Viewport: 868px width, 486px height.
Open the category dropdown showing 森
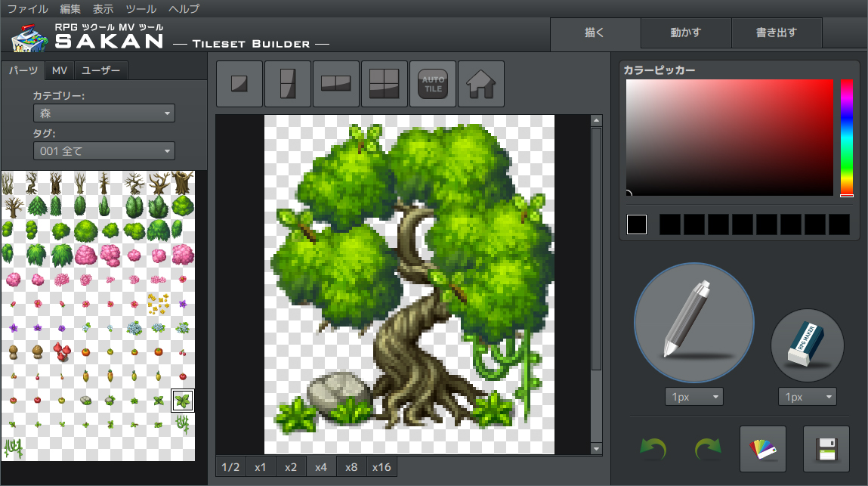pyautogui.click(x=104, y=113)
